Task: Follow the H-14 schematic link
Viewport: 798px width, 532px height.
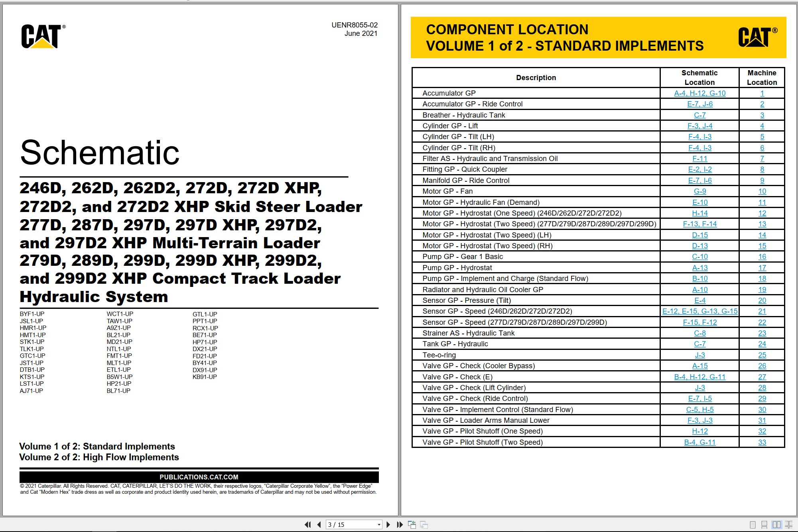Action: (699, 213)
